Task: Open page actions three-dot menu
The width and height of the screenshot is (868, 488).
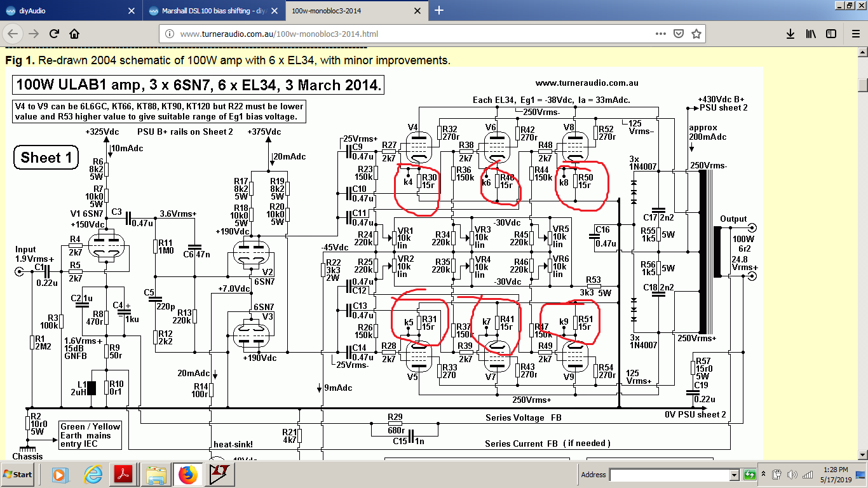Action: 661,34
